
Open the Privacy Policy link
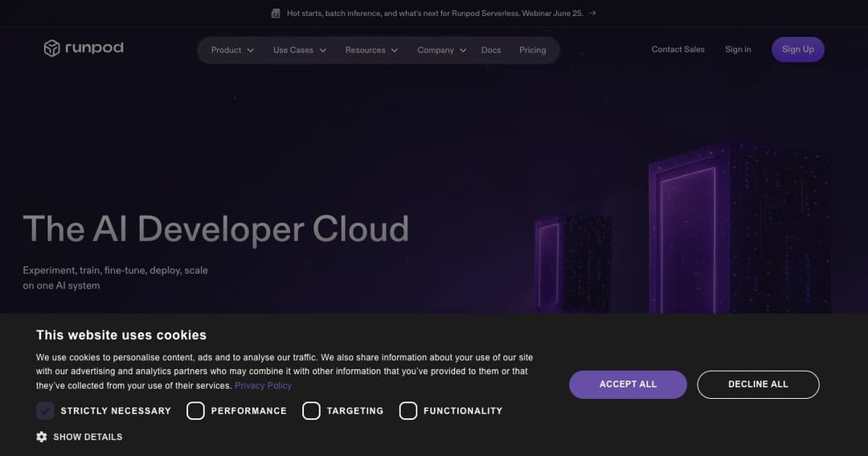click(263, 386)
